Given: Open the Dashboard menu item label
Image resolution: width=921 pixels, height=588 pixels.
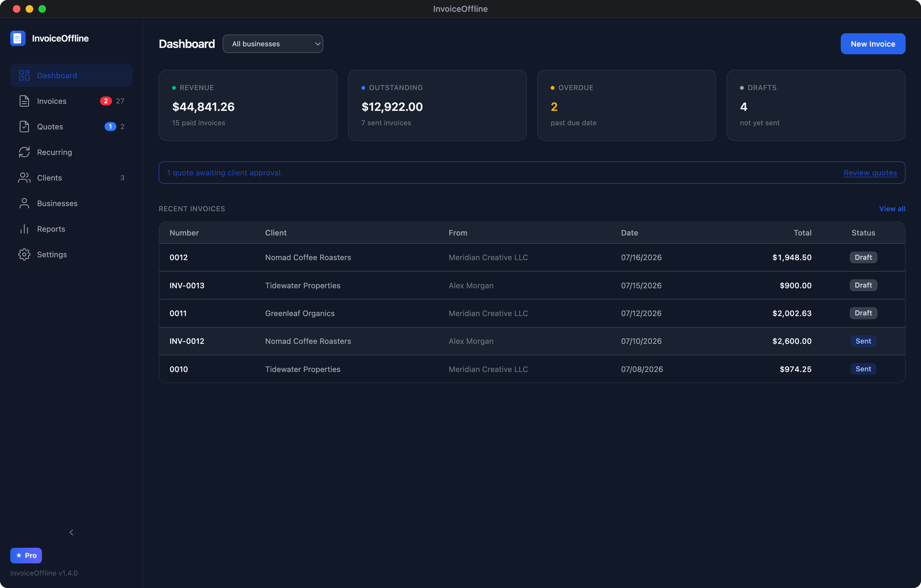Looking at the screenshot, I should click(x=57, y=76).
